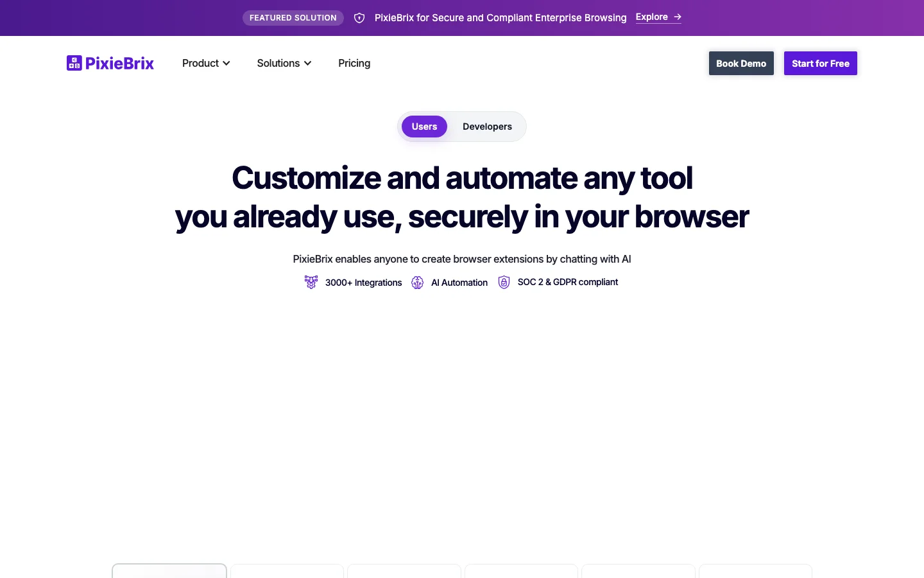Click the PixieBrix wordmark text
The height and width of the screenshot is (578, 924).
tap(119, 63)
